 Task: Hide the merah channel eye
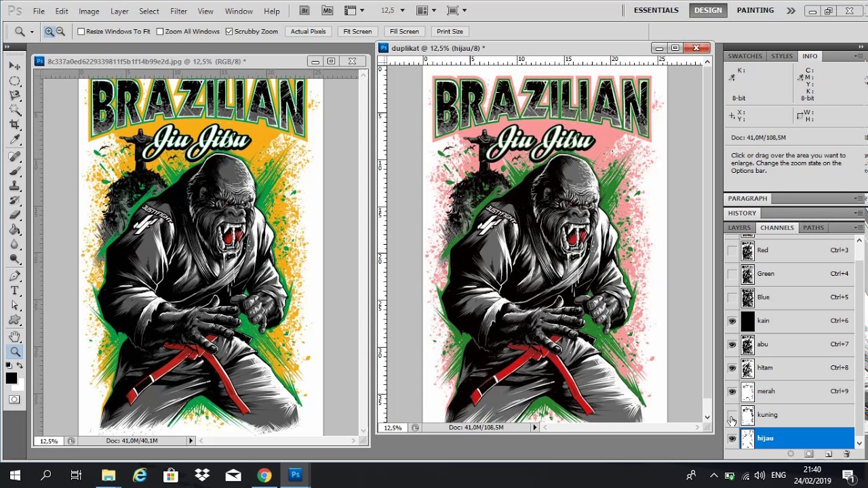732,392
